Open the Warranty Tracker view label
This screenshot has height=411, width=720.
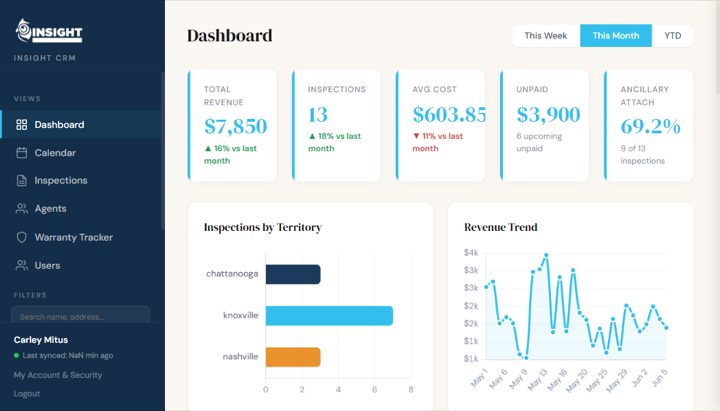(x=73, y=237)
